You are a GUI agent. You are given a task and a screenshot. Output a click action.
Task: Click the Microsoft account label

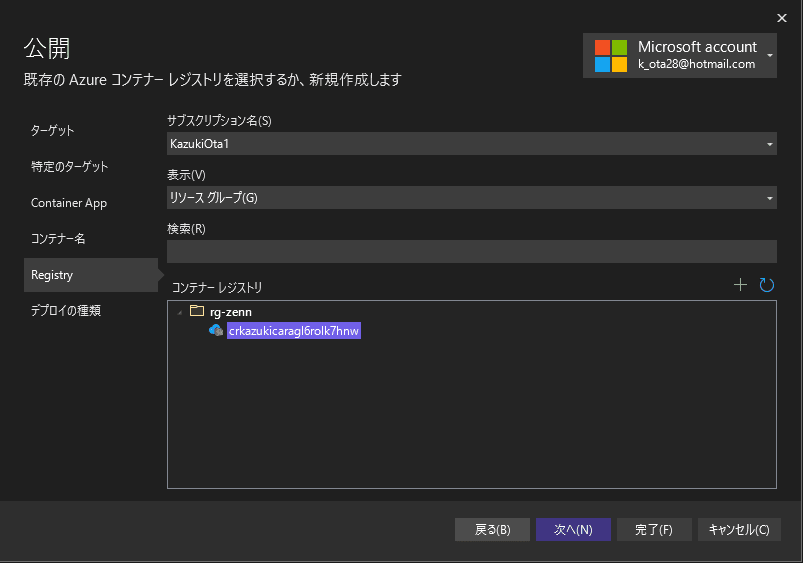point(697,47)
